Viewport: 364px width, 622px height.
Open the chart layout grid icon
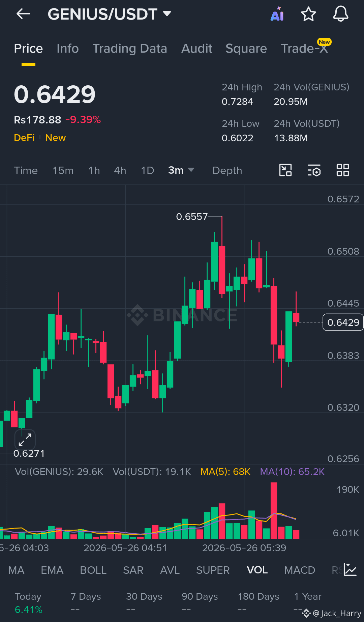(x=343, y=170)
